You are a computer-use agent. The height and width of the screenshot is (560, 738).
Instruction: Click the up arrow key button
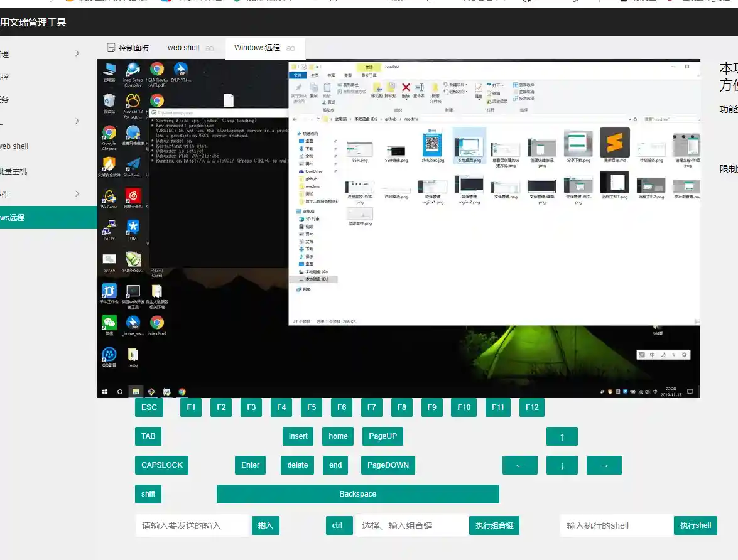coord(562,436)
